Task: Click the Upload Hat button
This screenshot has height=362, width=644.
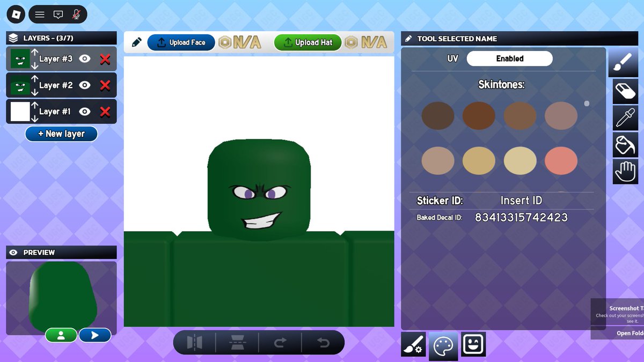Action: (x=308, y=42)
